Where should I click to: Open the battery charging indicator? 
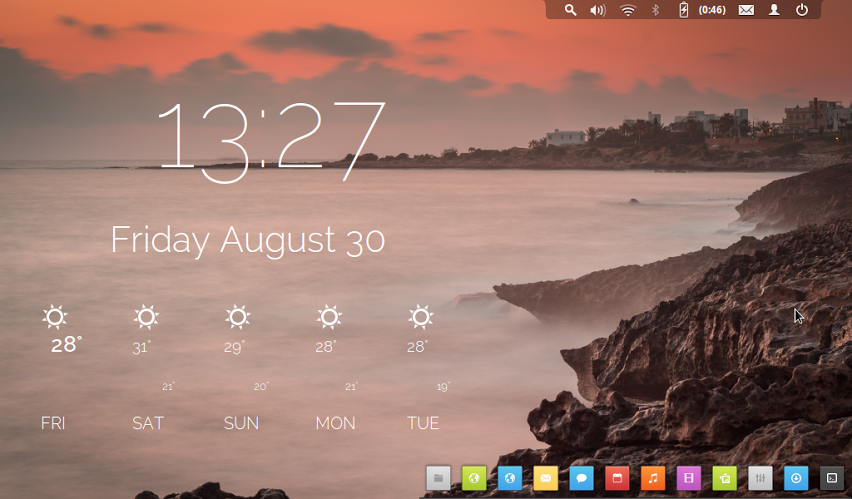point(684,10)
